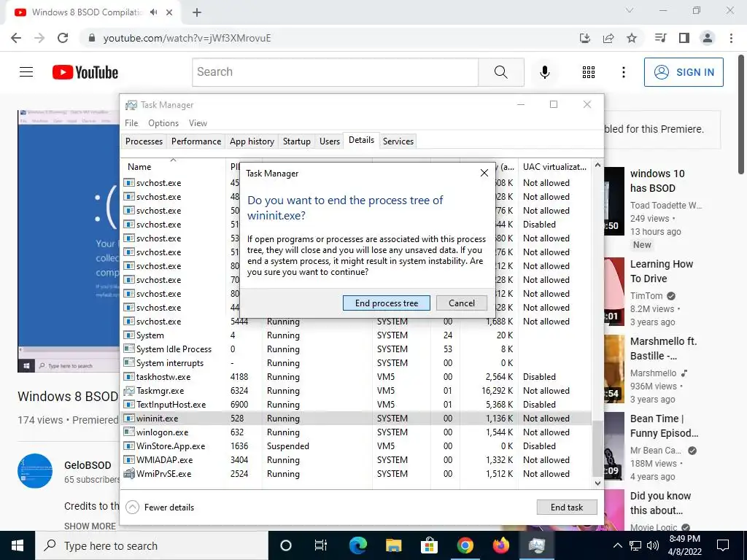Open the Startup tab
Screen dimensions: 747x560
click(x=296, y=141)
